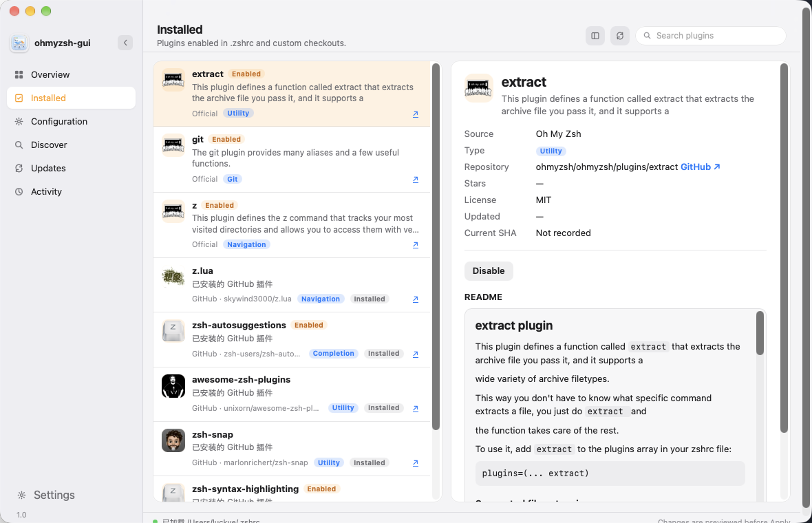Toggle the detail panel layout button
Image resolution: width=812 pixels, height=523 pixels.
pyautogui.click(x=595, y=36)
